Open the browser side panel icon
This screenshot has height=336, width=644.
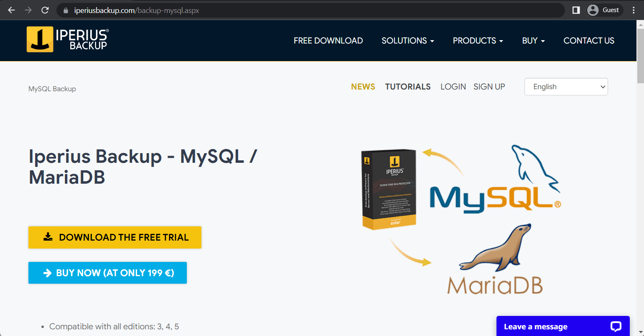pyautogui.click(x=575, y=10)
